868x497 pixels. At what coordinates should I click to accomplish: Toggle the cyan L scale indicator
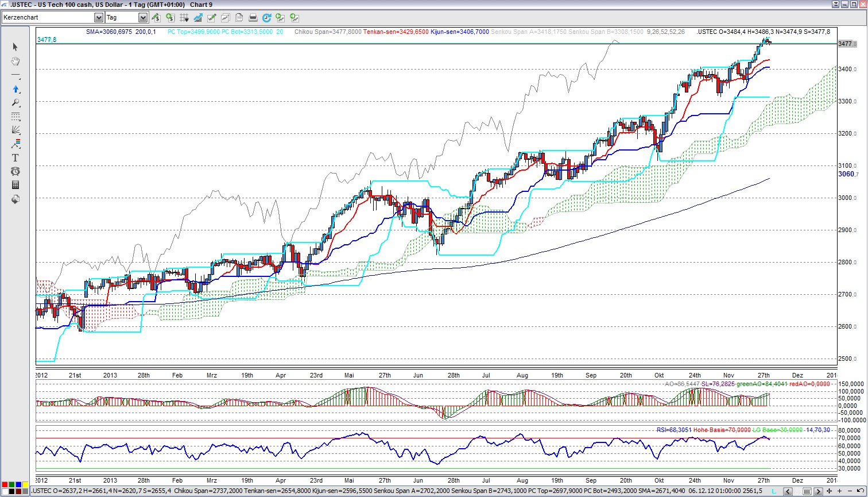coord(775,491)
